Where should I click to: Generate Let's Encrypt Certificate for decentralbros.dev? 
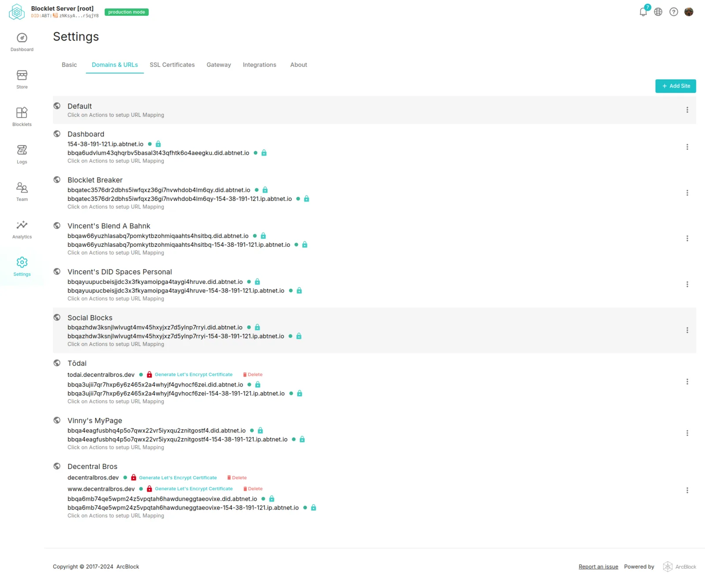click(178, 478)
